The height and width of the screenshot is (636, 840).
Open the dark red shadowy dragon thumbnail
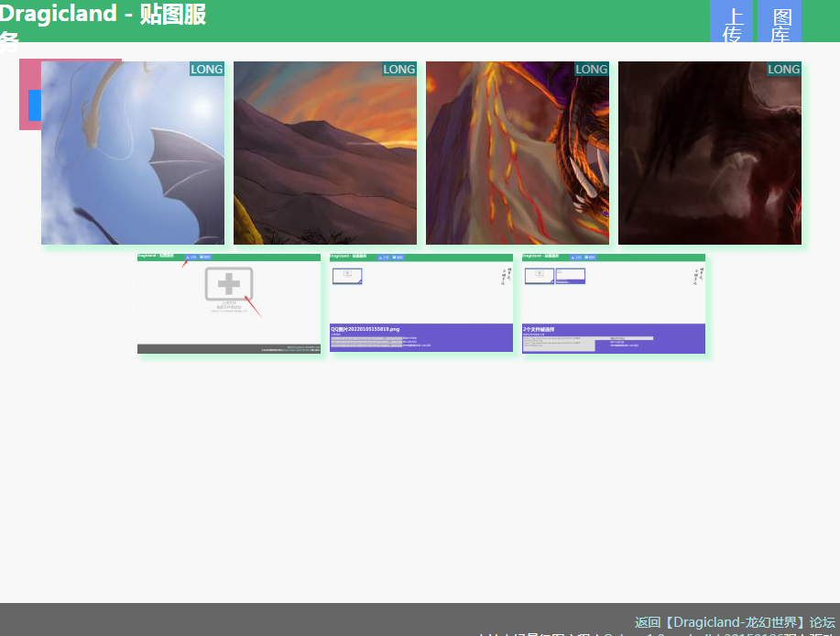coord(710,153)
